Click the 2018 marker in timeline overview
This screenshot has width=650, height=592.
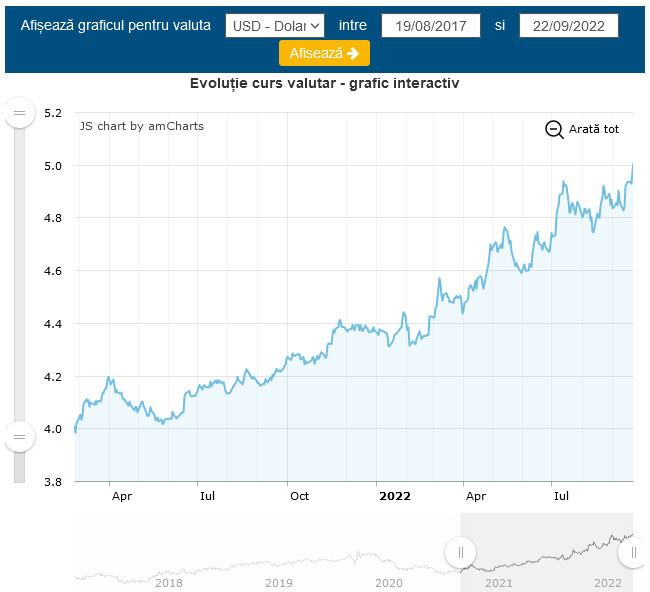click(x=169, y=583)
